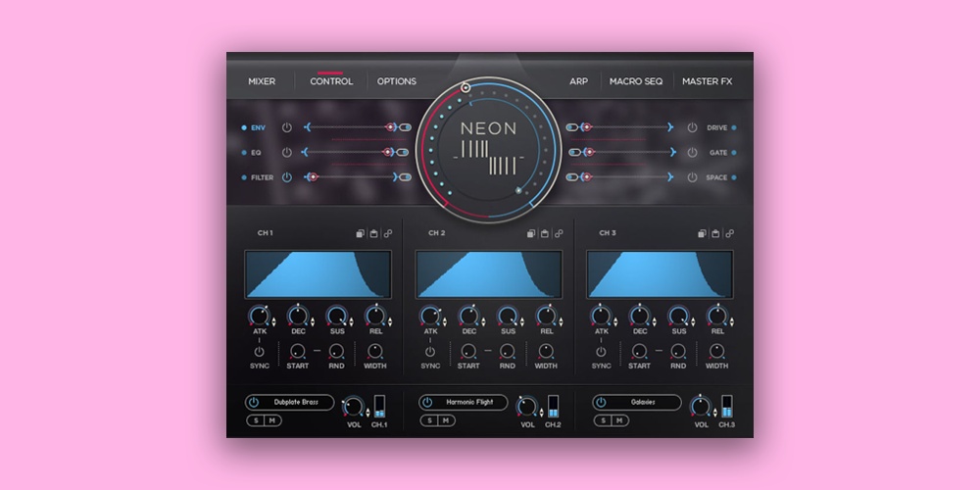Screen dimensions: 980x490
Task: Click the CH 1 ATK knob
Action: point(259,316)
